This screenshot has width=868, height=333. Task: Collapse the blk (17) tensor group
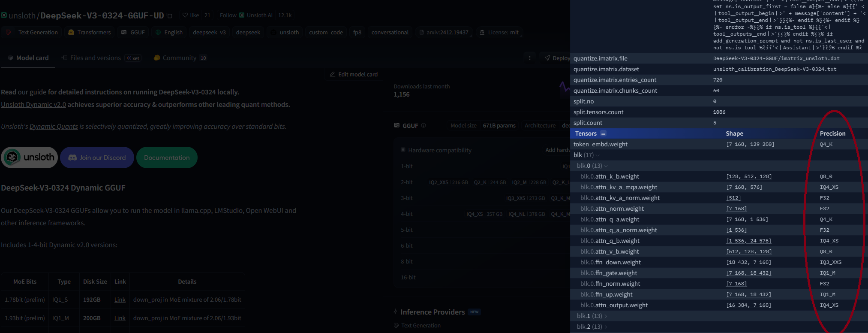click(x=586, y=155)
